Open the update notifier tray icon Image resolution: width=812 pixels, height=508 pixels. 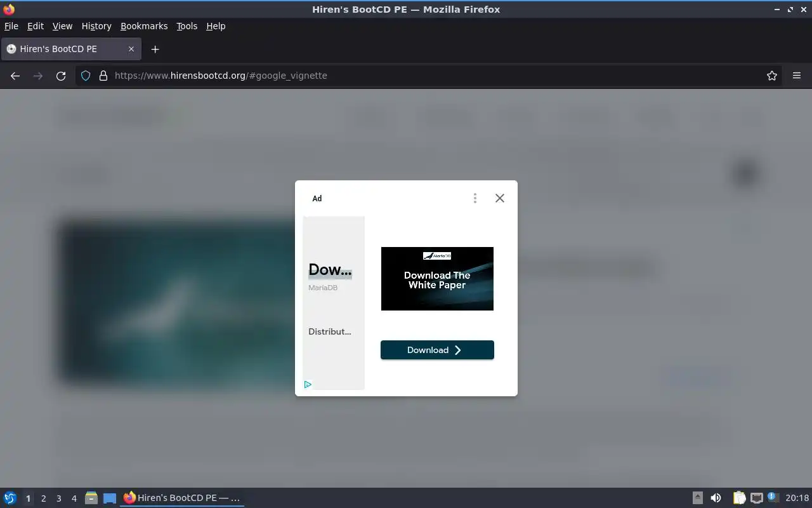(772, 497)
